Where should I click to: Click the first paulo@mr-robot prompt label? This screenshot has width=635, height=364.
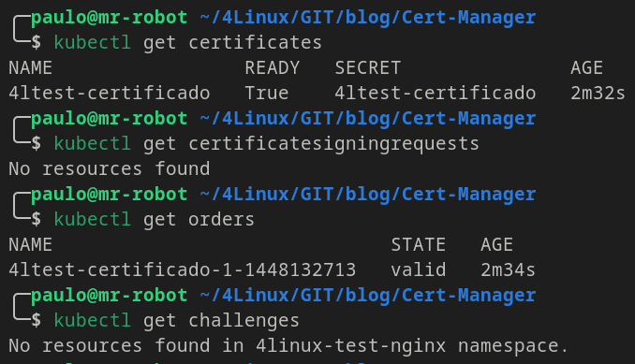[x=110, y=18]
